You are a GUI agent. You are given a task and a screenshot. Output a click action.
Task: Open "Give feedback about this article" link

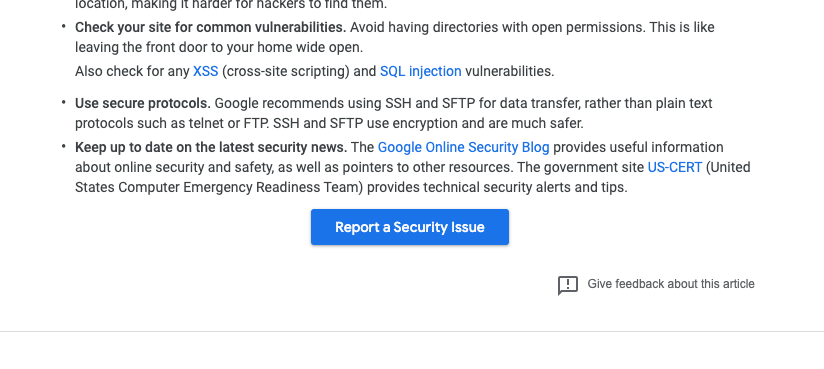tap(671, 284)
